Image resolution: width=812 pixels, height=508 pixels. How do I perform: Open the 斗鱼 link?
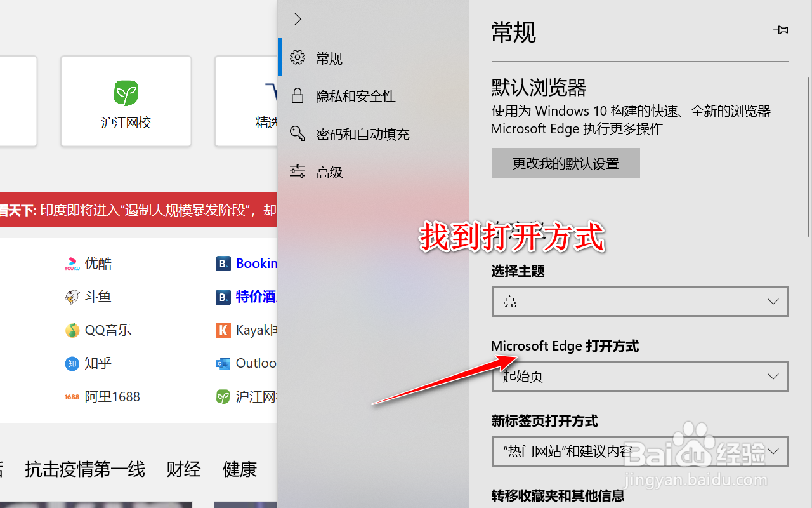pyautogui.click(x=98, y=297)
